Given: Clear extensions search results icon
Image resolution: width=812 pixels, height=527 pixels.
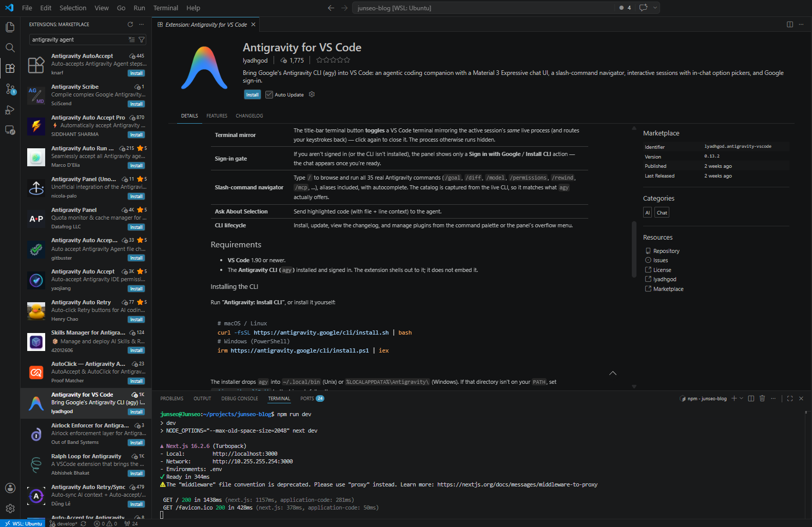Looking at the screenshot, I should click(x=132, y=40).
